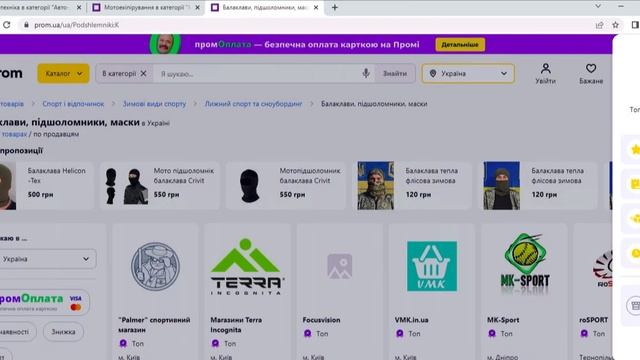Open the VMK basket logo
The image size is (640, 360).
(x=432, y=266)
